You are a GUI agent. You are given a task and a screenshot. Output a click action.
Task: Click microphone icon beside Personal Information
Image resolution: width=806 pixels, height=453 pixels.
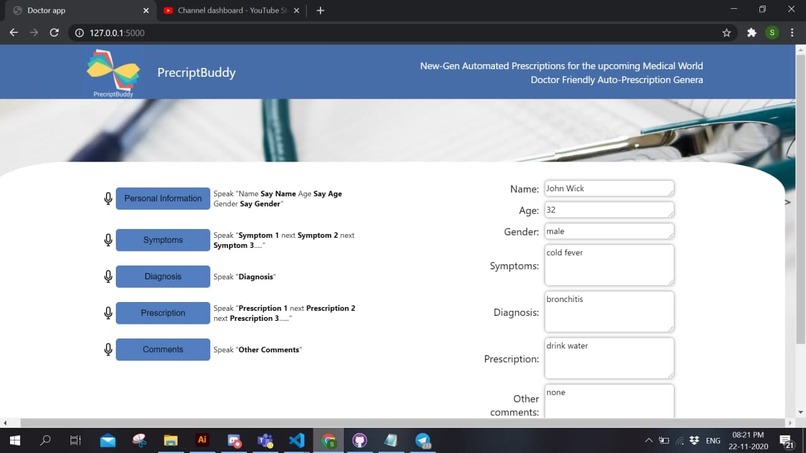click(x=108, y=198)
